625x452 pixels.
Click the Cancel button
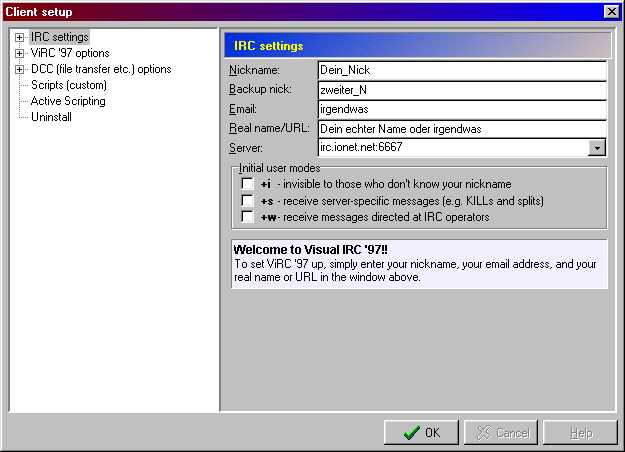501,432
